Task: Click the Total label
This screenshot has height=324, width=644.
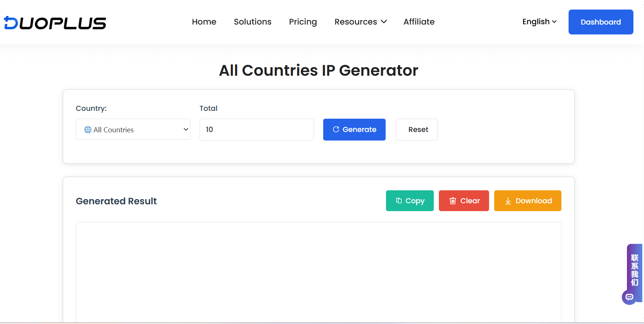Action: (x=209, y=108)
